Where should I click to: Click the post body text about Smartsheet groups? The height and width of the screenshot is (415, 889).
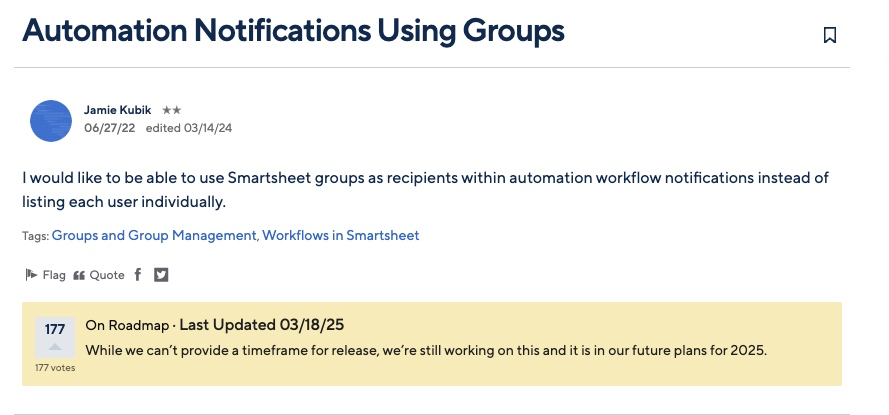(425, 190)
